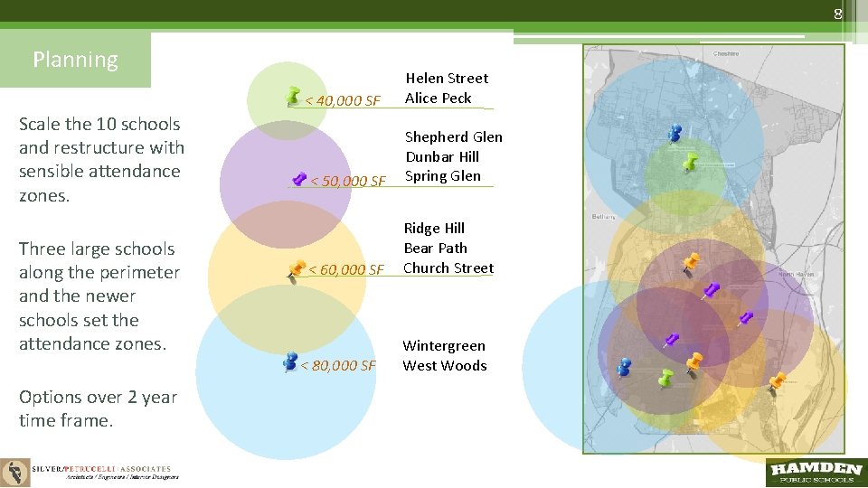Image resolution: width=868 pixels, height=488 pixels.
Task: Click the slide number 8
Action: [x=838, y=14]
